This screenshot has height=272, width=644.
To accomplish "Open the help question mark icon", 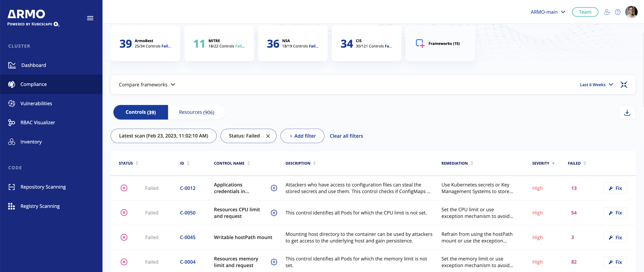I will coord(618,12).
